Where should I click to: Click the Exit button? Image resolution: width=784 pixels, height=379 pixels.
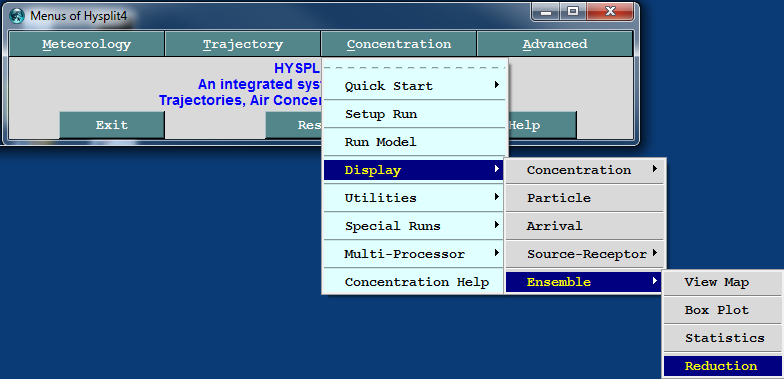[112, 125]
